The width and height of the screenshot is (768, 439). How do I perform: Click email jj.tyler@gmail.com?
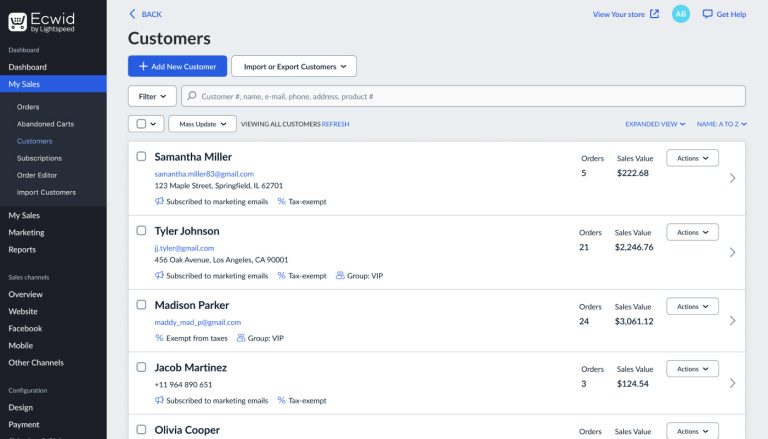184,248
